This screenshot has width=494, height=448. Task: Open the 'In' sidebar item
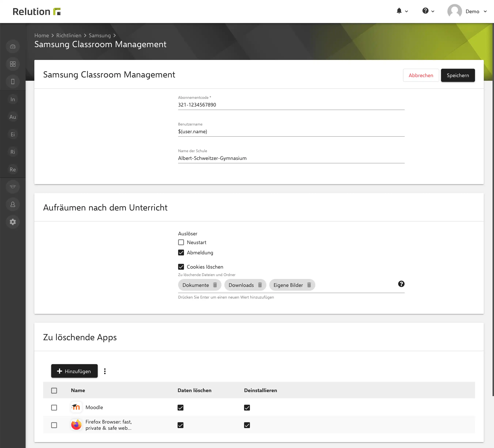13,99
